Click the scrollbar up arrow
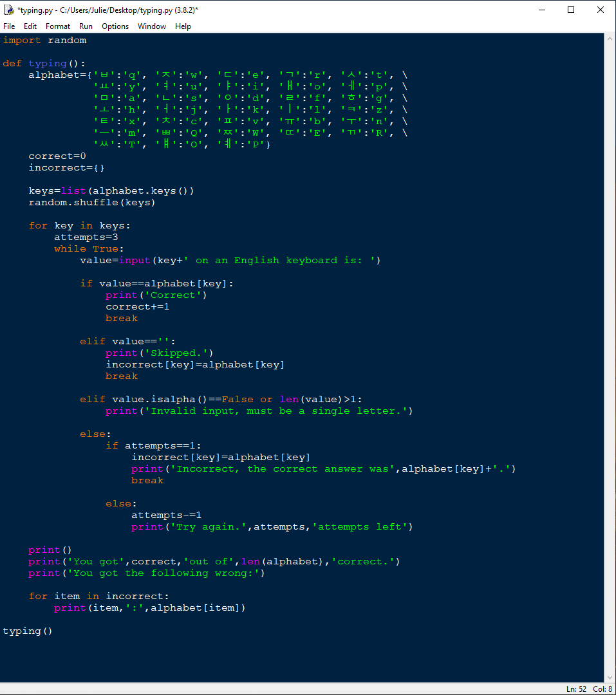 (x=609, y=38)
